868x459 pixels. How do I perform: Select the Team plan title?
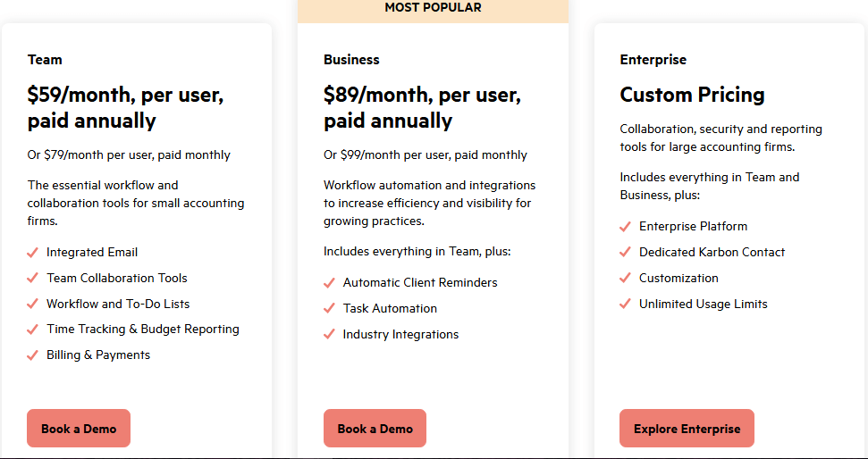45,60
